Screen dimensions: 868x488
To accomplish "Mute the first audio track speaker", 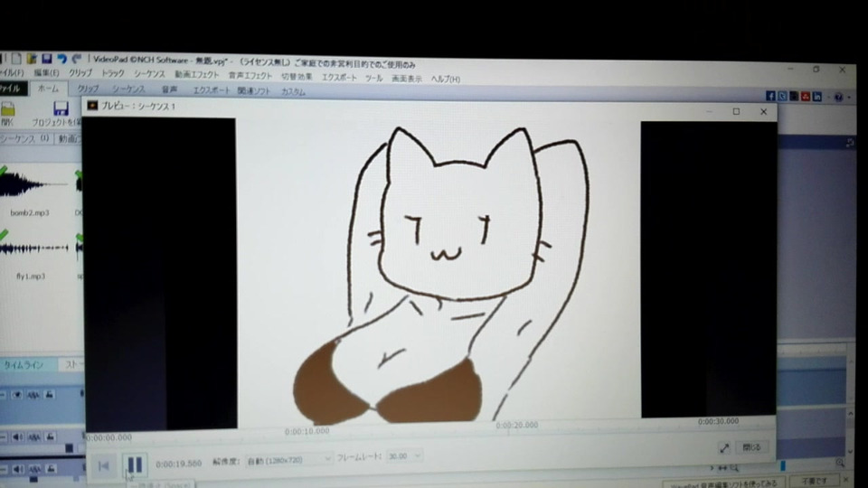I will (18, 437).
